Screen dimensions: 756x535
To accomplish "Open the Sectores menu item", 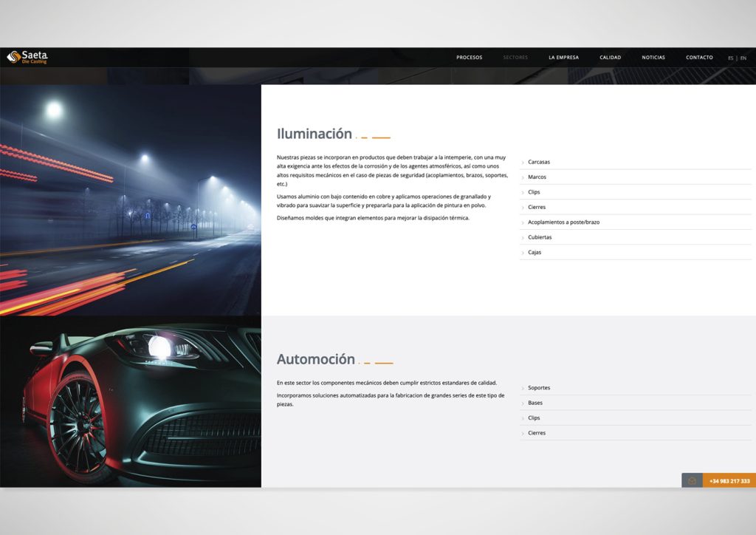I will tap(515, 58).
